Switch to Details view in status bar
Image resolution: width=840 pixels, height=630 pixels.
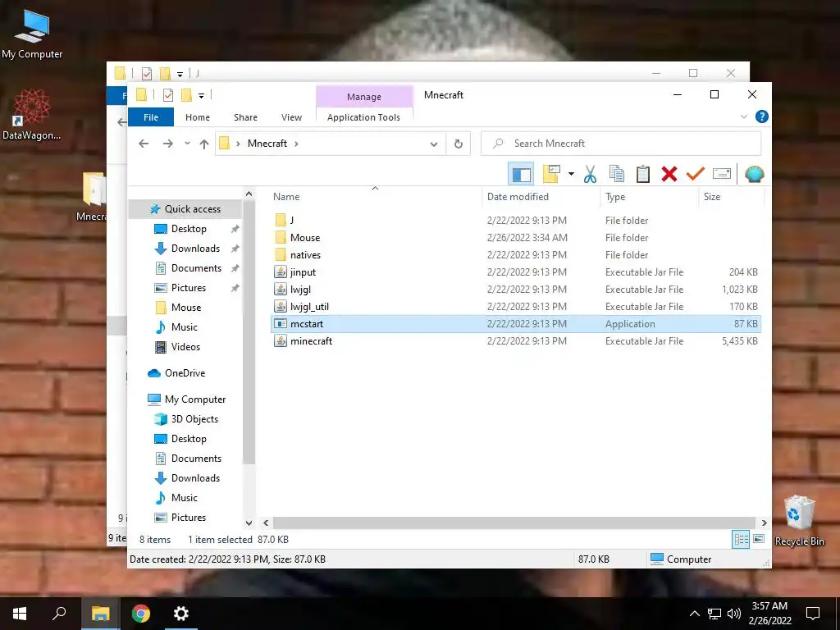click(741, 539)
